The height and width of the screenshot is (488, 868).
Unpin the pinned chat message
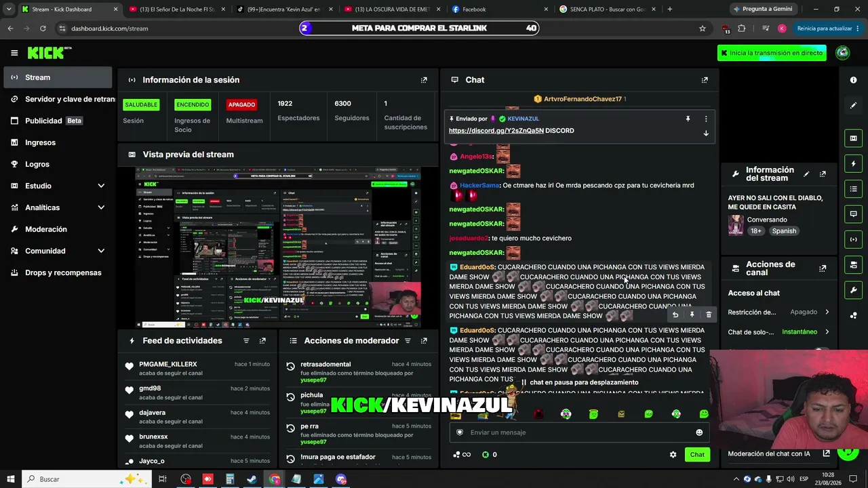688,119
